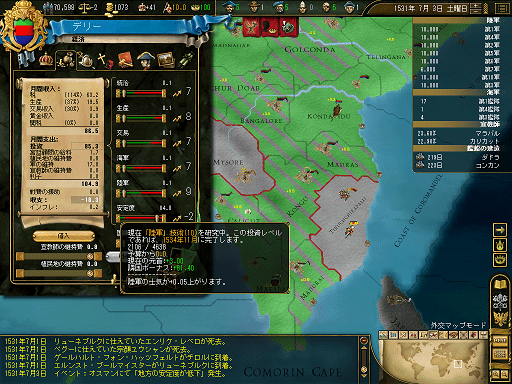512x384 pixels.
Task: Open the game menu icon beside date
Action: [502, 8]
